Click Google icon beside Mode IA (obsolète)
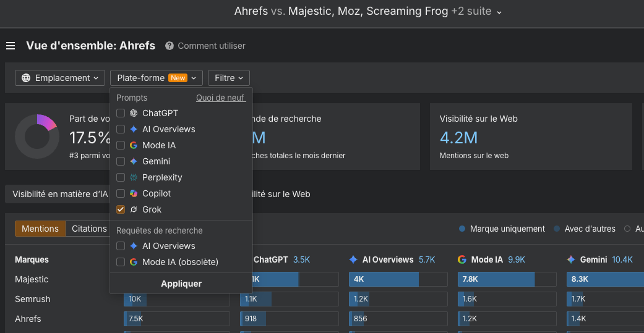 coord(134,262)
